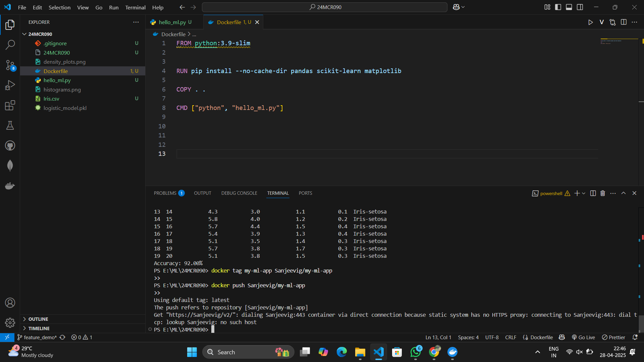Maximize terminal panel with up chevron
The width and height of the screenshot is (644, 362).
[x=624, y=193]
